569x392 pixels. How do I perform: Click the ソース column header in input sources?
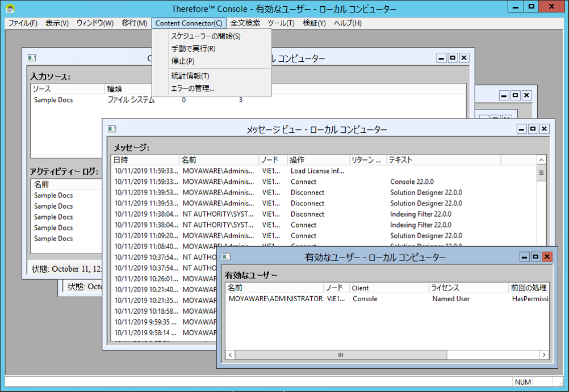[68, 89]
